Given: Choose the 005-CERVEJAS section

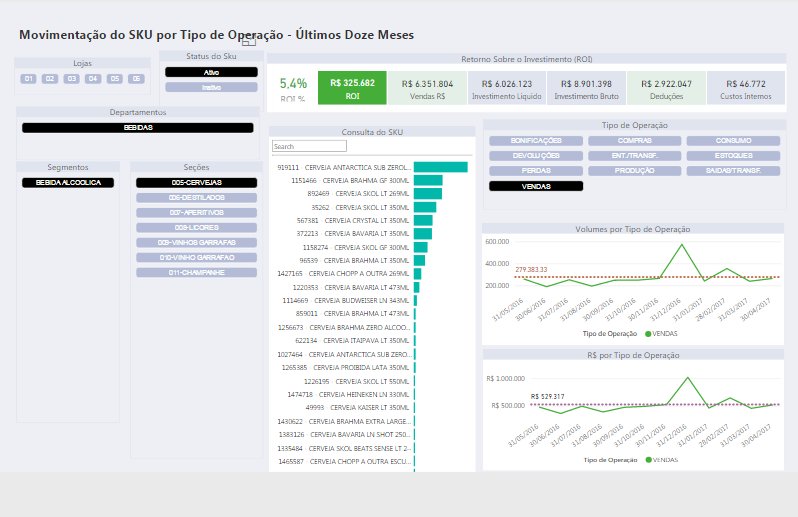Looking at the screenshot, I should pyautogui.click(x=196, y=182).
